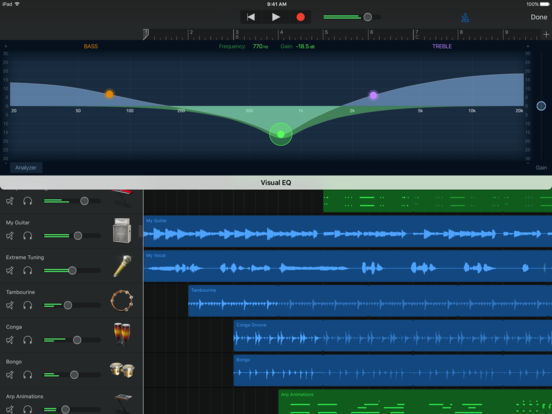Click the playhead marker at ruler start
The width and height of the screenshot is (552, 414).
[146, 34]
